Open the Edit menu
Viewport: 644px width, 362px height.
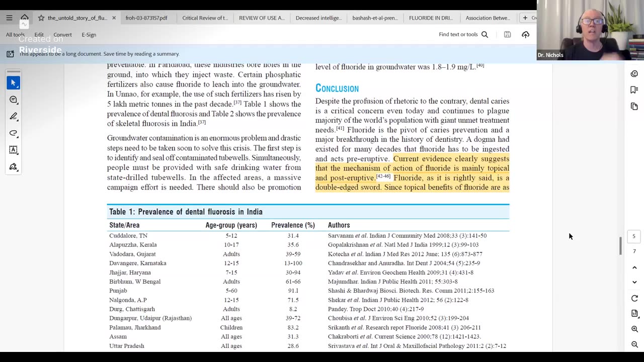pyautogui.click(x=39, y=35)
